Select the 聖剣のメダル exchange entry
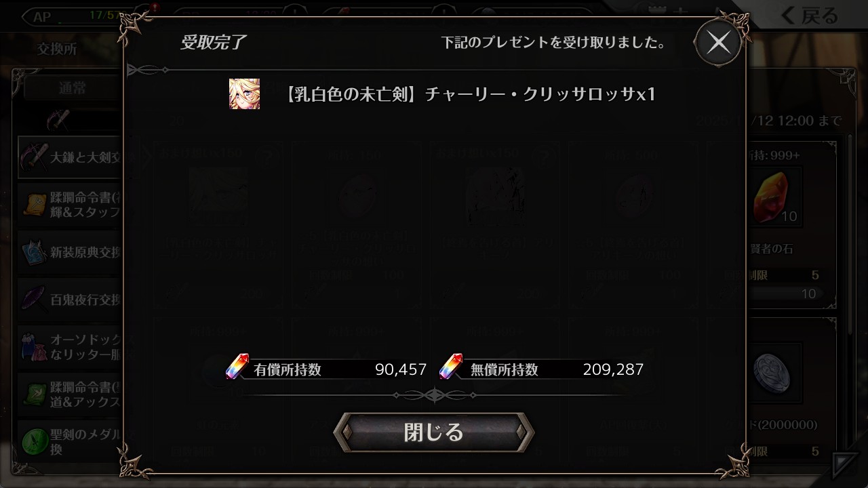The image size is (868, 488). click(71, 442)
